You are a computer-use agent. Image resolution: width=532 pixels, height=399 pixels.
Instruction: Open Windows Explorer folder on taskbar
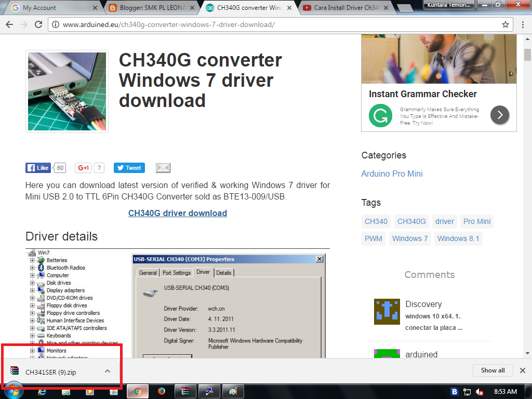(x=66, y=392)
